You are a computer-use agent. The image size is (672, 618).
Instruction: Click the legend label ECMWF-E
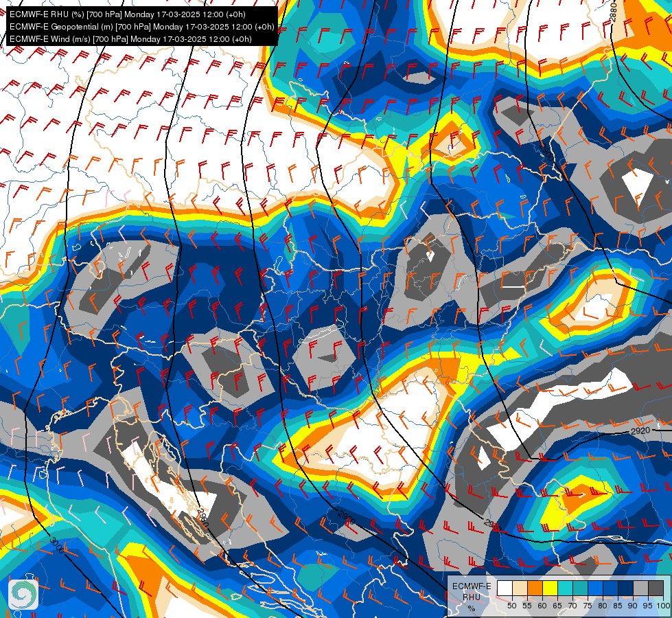pos(472,586)
